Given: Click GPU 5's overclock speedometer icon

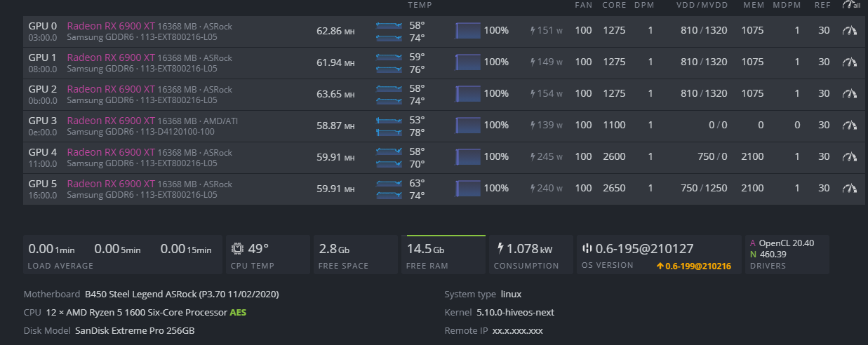Looking at the screenshot, I should click(x=850, y=189).
